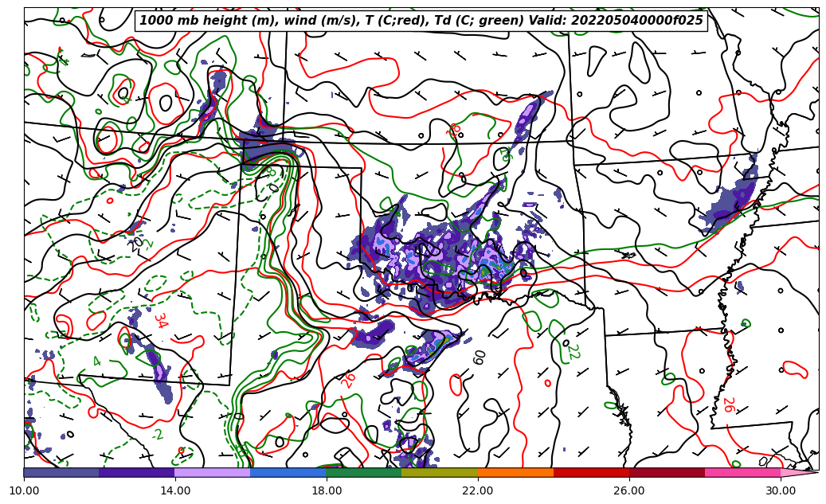Pick the olive colorbar segment before 22.00

[440, 472]
